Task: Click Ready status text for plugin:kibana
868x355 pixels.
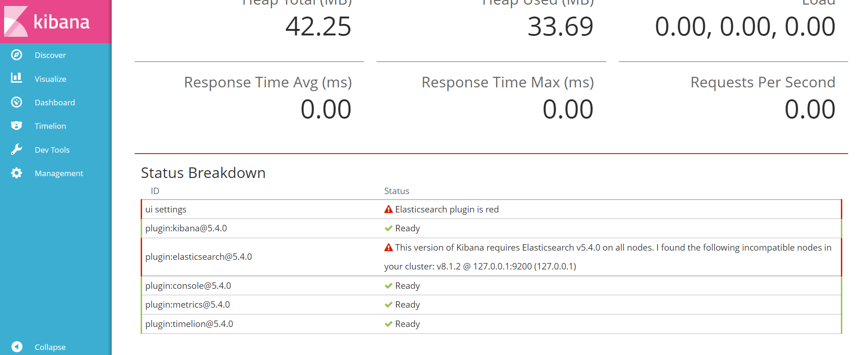Action: click(408, 228)
